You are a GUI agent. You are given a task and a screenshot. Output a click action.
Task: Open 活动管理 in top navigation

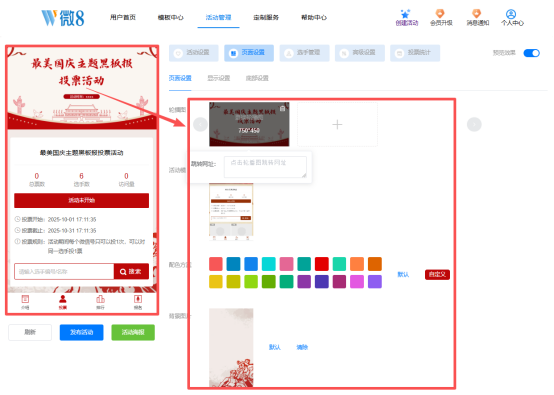(x=218, y=17)
